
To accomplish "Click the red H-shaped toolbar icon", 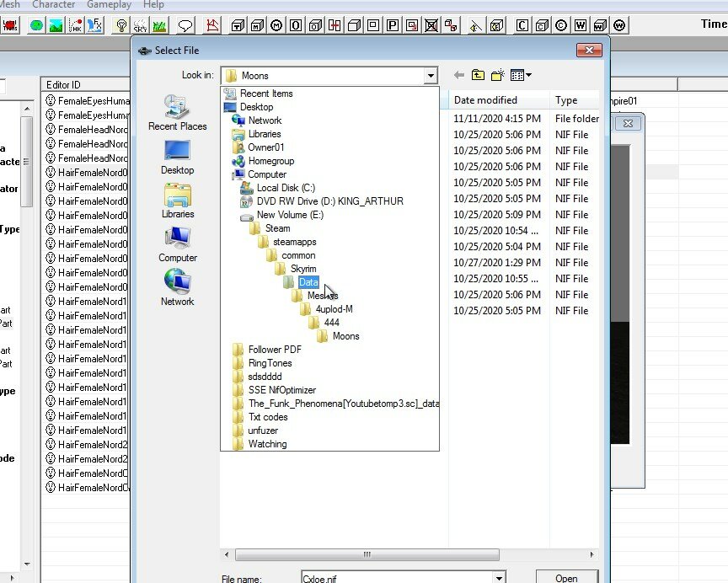I will 335,25.
